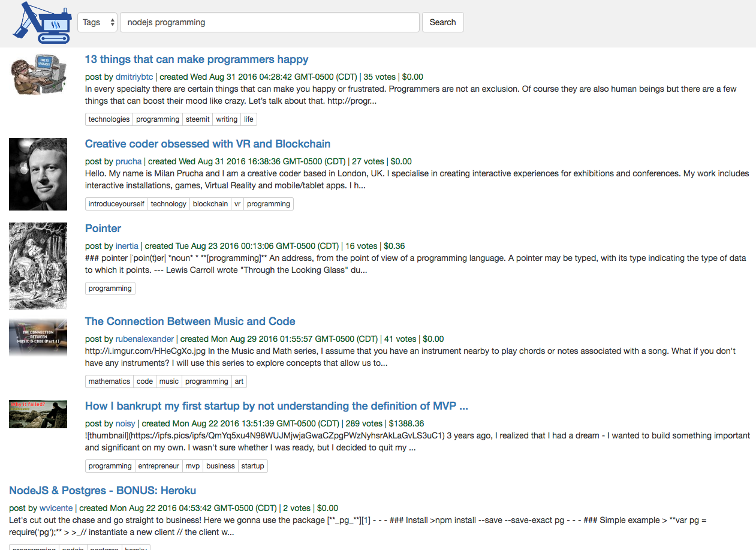Visit author inertia's profile
This screenshot has width=756, height=550.
click(x=126, y=246)
